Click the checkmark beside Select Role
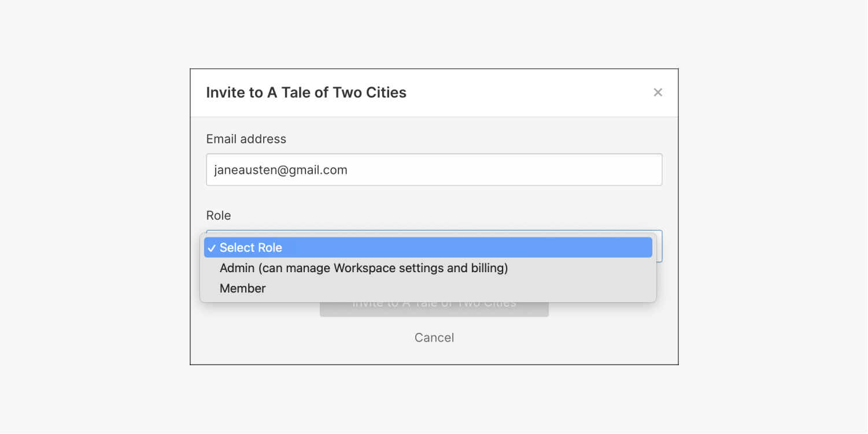The width and height of the screenshot is (868, 434). 212,248
